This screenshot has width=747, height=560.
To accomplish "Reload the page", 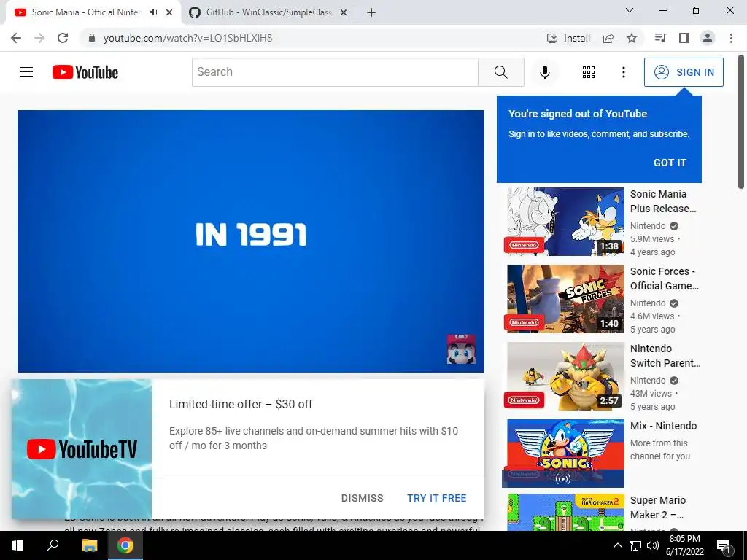I will 63,38.
